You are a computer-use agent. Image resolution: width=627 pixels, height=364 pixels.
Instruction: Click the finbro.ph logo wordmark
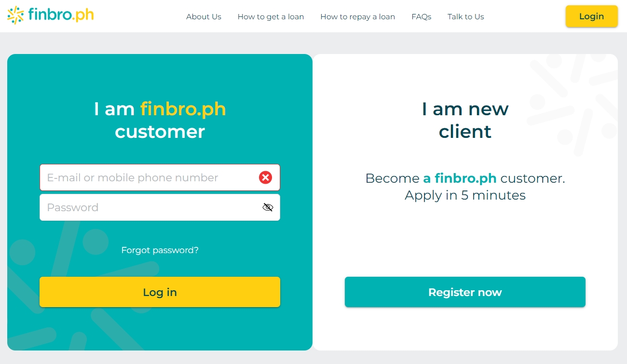(x=61, y=15)
